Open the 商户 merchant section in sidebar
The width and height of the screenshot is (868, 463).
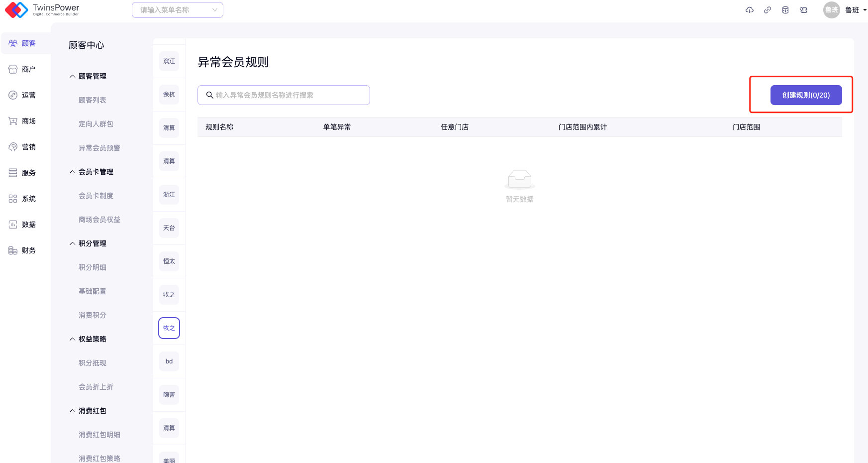(22, 69)
